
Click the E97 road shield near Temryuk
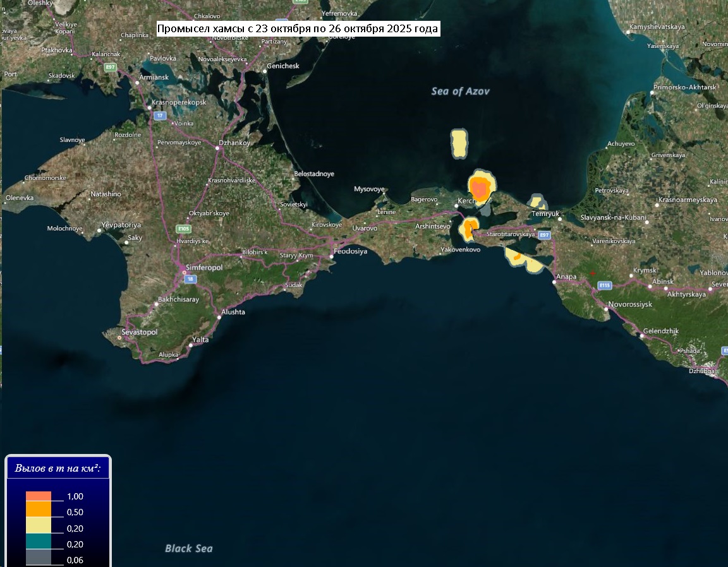pyautogui.click(x=545, y=234)
